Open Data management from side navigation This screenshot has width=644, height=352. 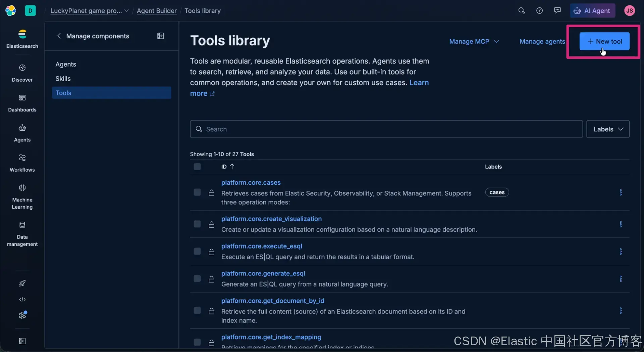click(x=22, y=234)
